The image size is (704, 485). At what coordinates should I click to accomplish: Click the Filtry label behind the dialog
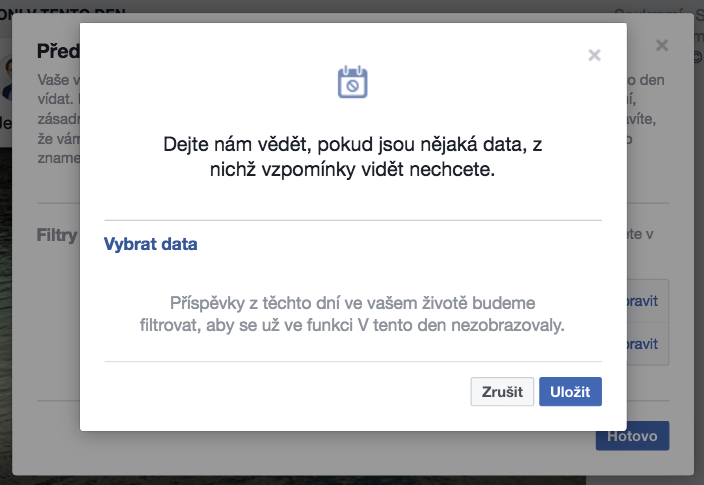pos(57,235)
